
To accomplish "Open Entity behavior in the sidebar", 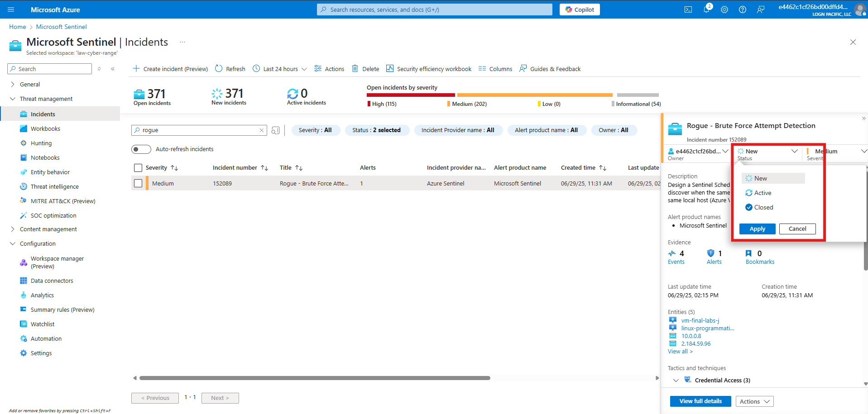I will coord(50,172).
